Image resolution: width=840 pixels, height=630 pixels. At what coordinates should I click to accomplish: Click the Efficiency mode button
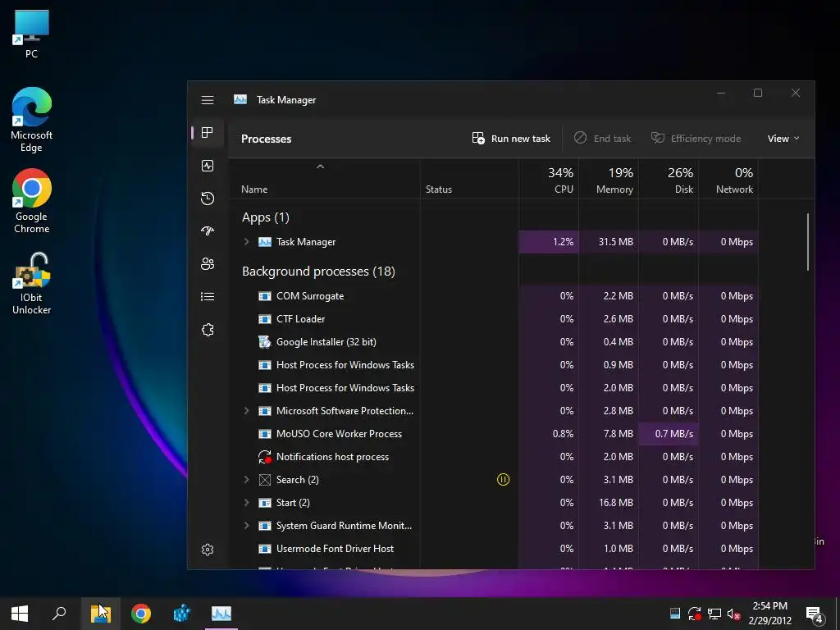(696, 138)
